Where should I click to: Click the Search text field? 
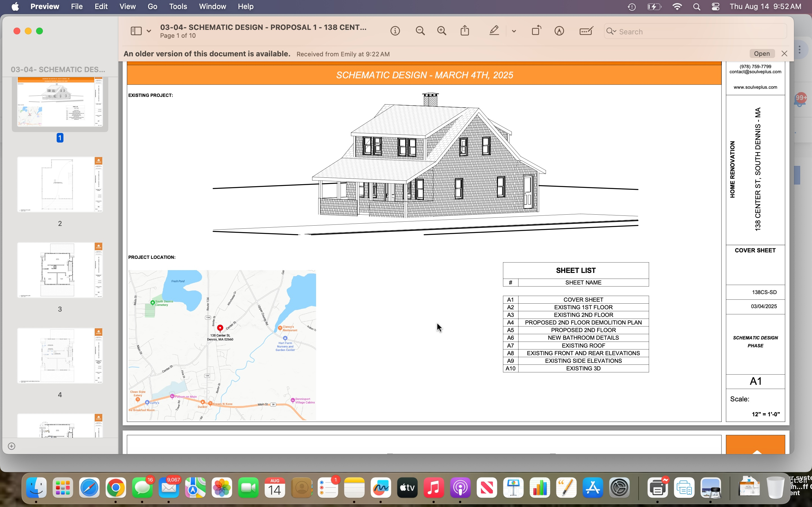pyautogui.click(x=698, y=32)
